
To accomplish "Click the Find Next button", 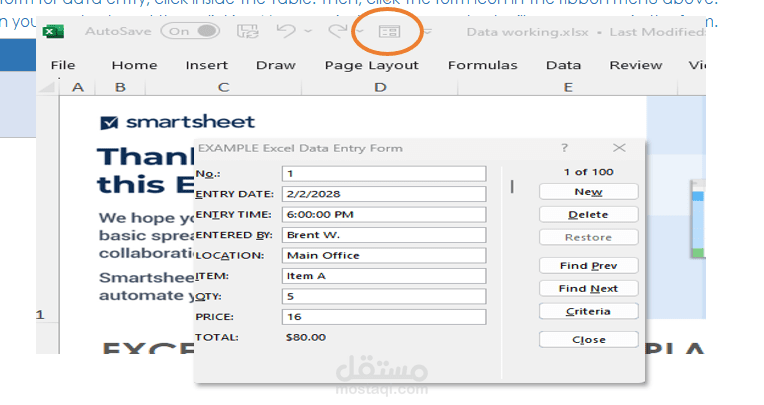I will 589,289.
